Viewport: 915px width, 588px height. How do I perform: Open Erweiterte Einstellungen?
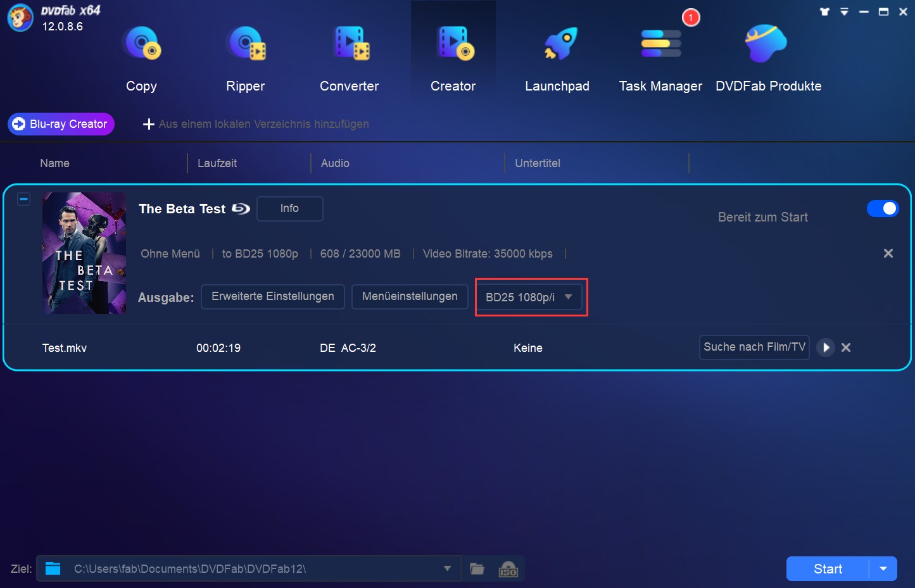[273, 297]
